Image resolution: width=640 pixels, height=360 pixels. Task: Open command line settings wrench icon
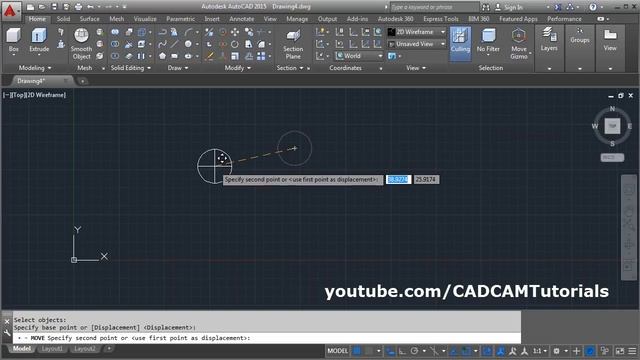click(7, 333)
